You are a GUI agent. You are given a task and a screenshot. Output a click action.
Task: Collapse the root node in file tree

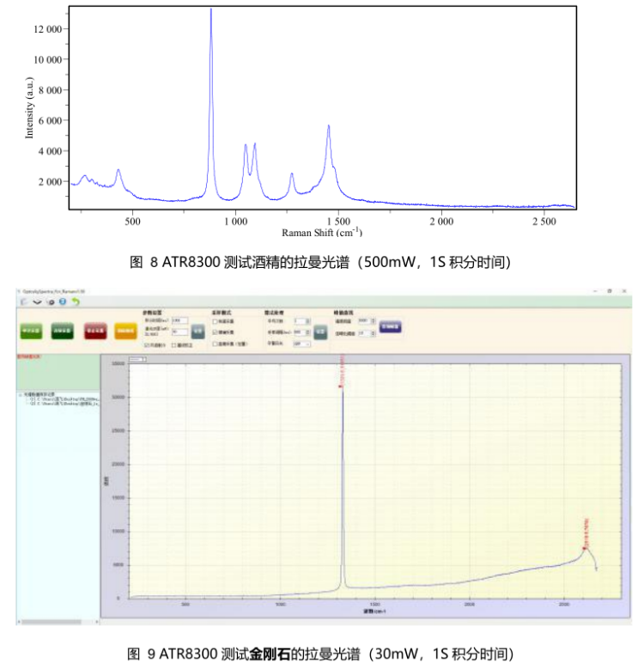(20, 395)
